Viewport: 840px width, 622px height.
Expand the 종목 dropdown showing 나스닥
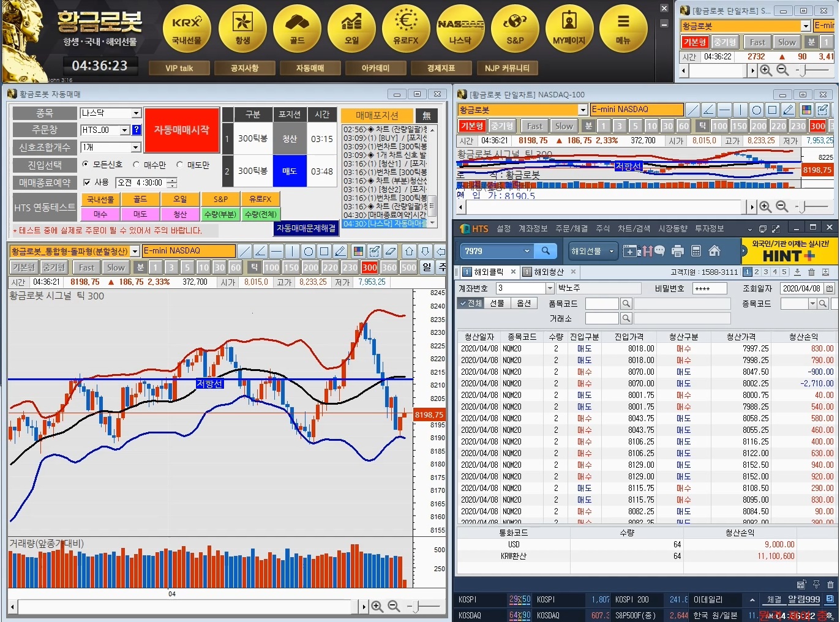pyautogui.click(x=137, y=113)
